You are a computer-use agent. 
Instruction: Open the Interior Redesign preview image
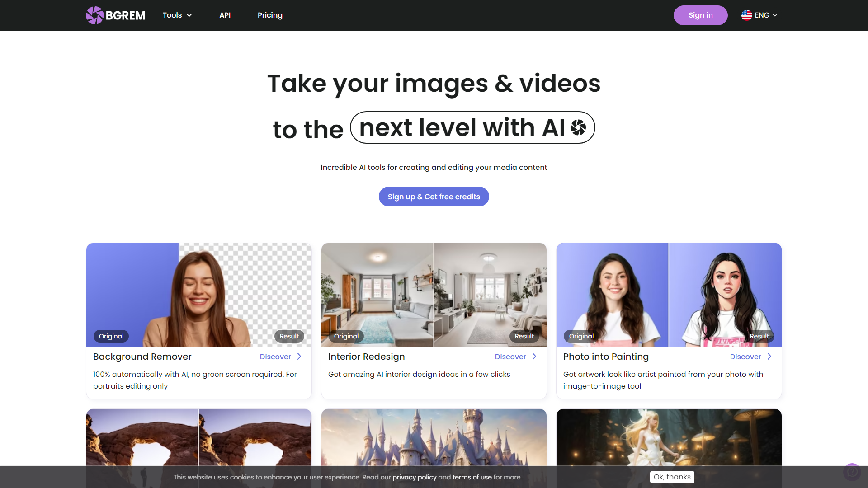tap(434, 295)
